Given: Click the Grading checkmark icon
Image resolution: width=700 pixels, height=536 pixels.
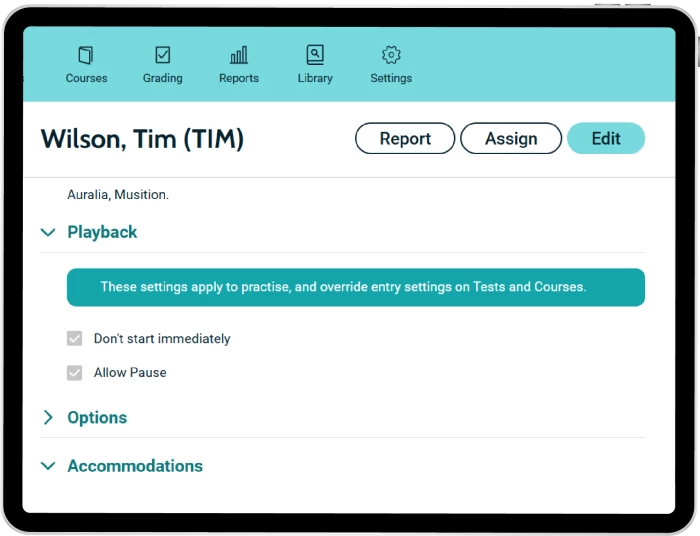Looking at the screenshot, I should 163,55.
